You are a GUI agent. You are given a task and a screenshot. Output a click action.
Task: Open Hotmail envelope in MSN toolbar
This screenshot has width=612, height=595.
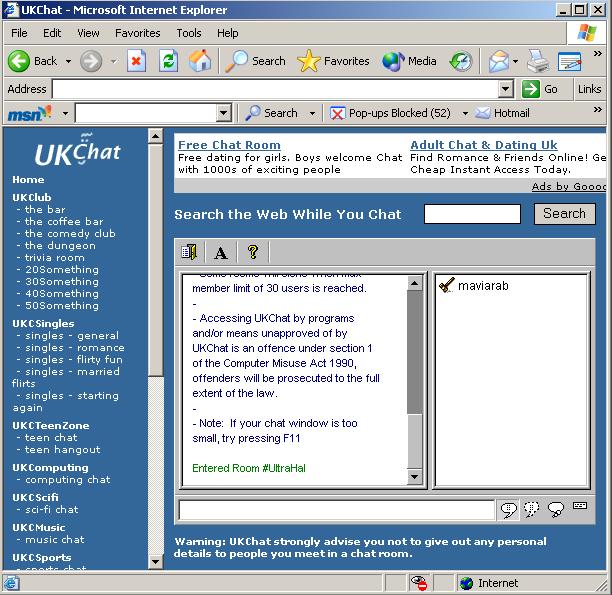pyautogui.click(x=482, y=113)
